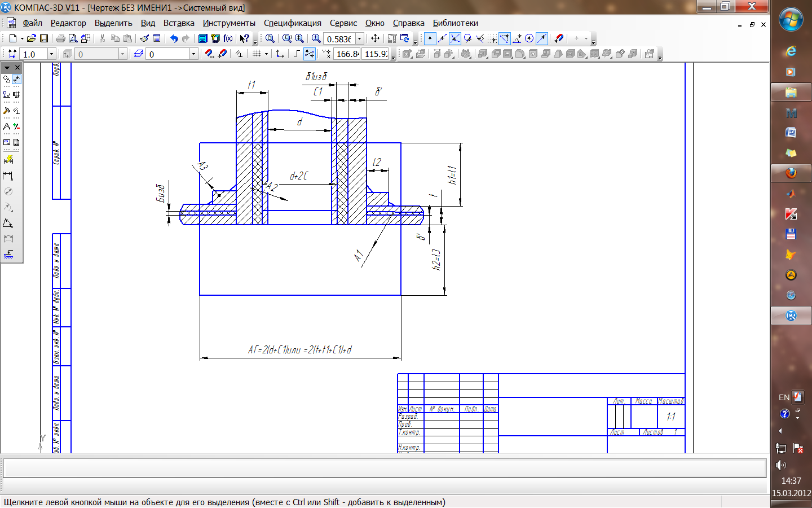Toggle the rounding mode button
Screen dimensions: 812x508
pos(297,54)
